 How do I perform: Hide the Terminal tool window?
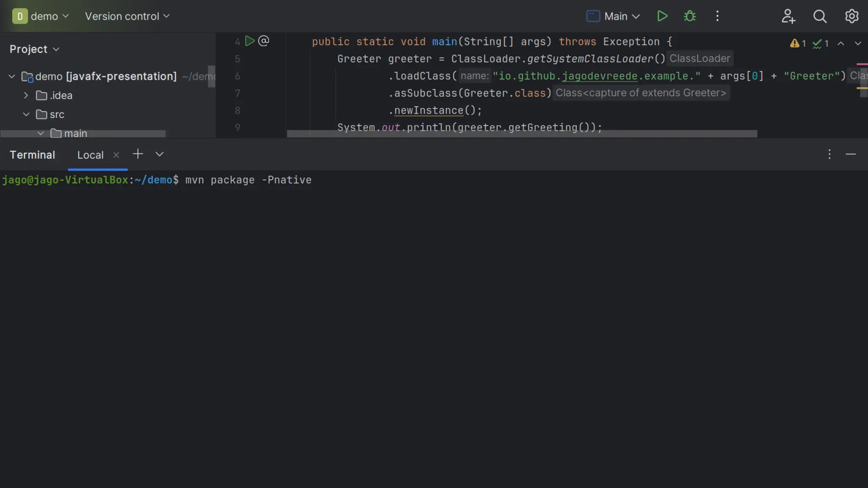[x=851, y=154]
